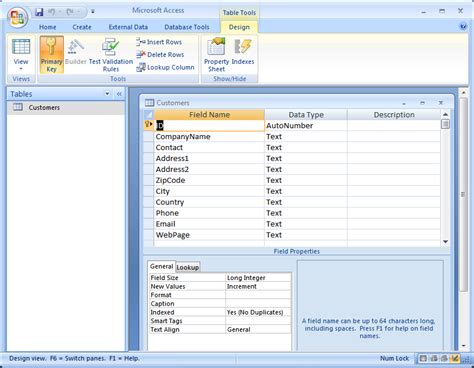Click the select-all box left of Field Name
Screen dimensions: 474x368
(149, 115)
